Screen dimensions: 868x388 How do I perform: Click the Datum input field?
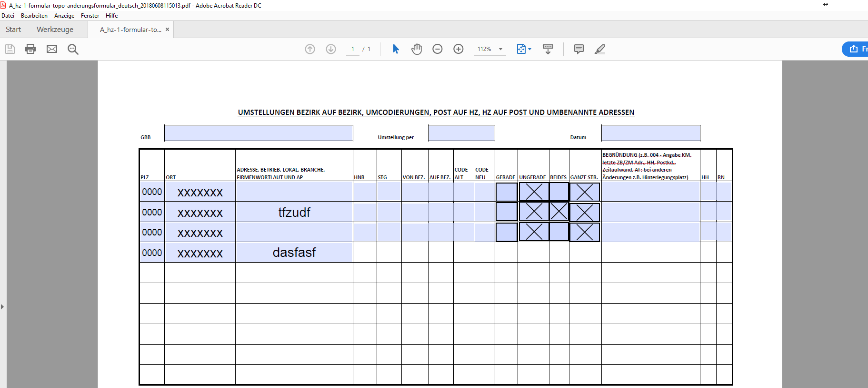[x=650, y=133]
